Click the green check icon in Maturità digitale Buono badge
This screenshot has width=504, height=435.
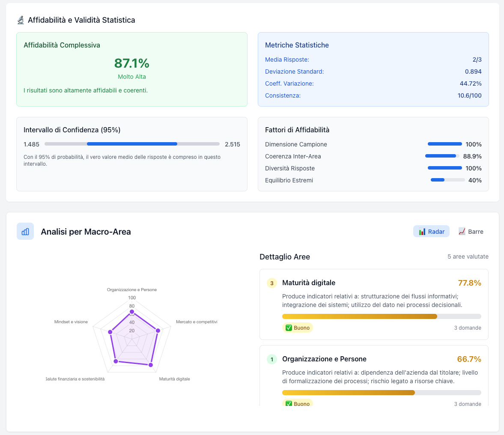(x=289, y=328)
